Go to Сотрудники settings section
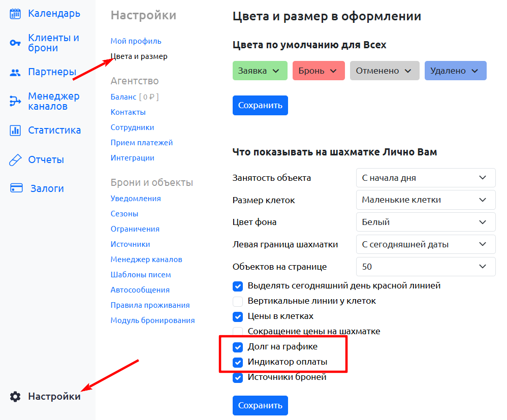Screen dimensions: 507x420 pyautogui.click(x=132, y=127)
